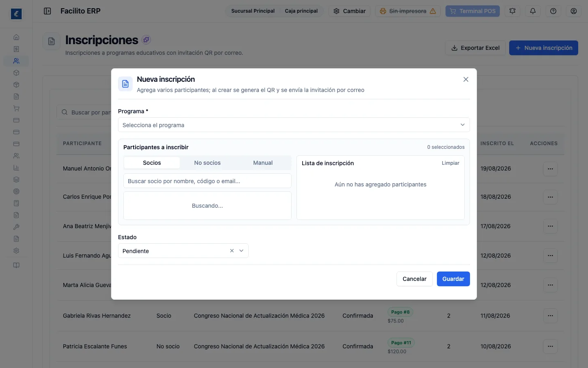Click the Pago #8 badge

(x=400, y=312)
